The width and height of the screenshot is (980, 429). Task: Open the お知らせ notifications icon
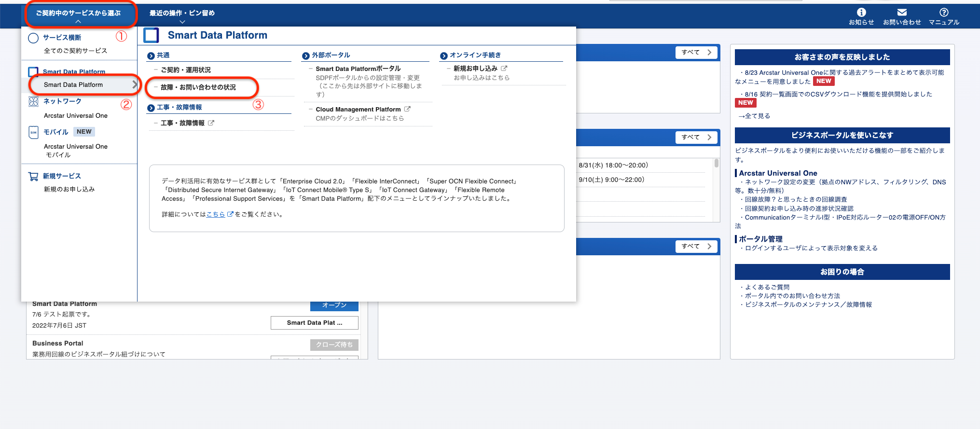pos(861,13)
